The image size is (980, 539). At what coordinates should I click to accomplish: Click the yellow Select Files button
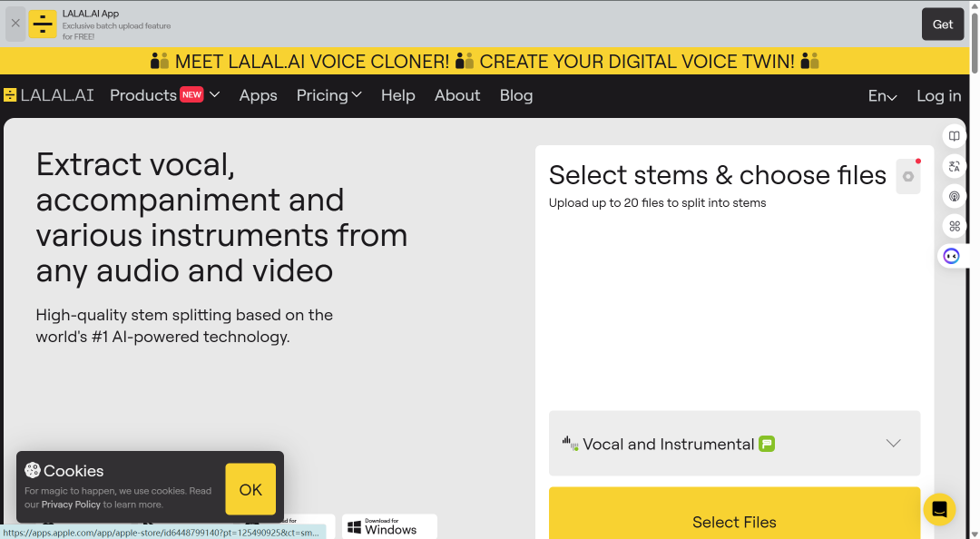(734, 514)
